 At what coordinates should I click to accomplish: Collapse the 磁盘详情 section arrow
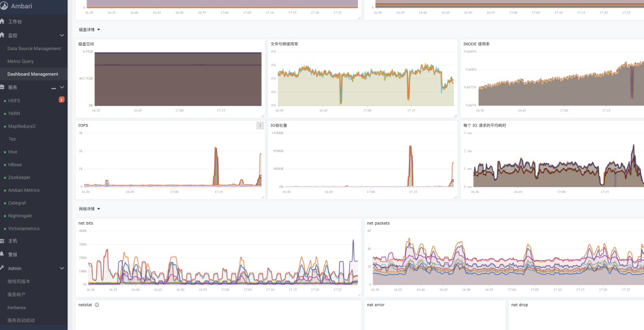[98, 30]
